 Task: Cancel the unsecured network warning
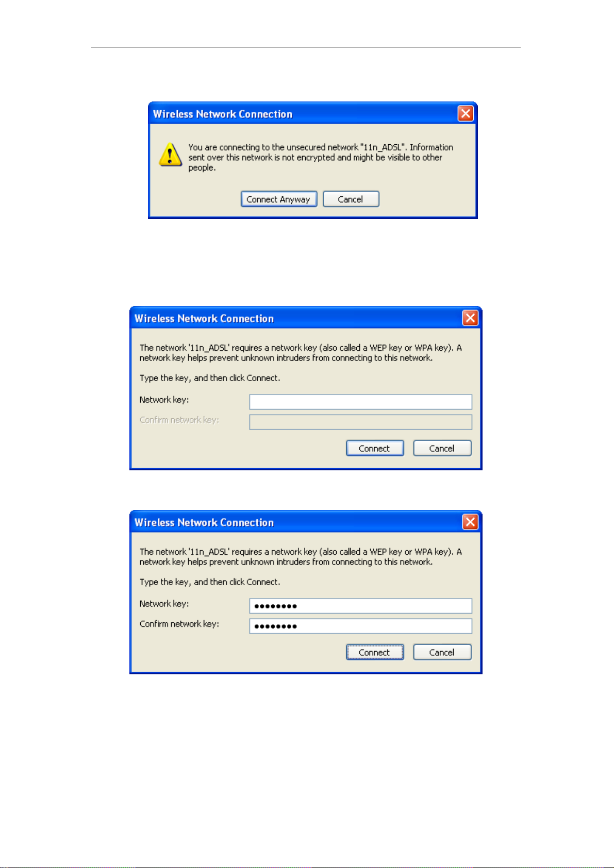(351, 199)
